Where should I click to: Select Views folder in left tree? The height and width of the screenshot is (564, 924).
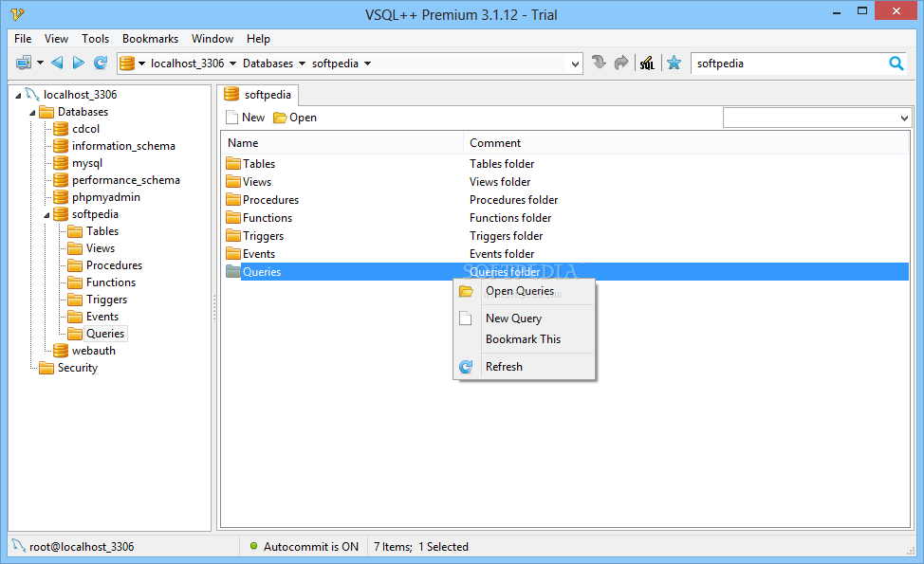[101, 248]
